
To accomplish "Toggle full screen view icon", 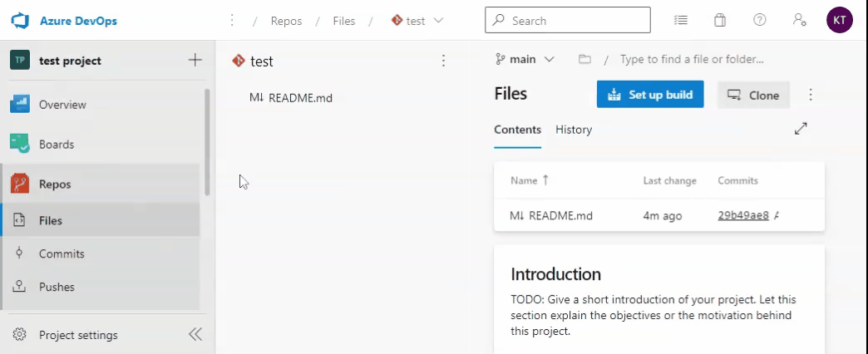I will (x=801, y=128).
